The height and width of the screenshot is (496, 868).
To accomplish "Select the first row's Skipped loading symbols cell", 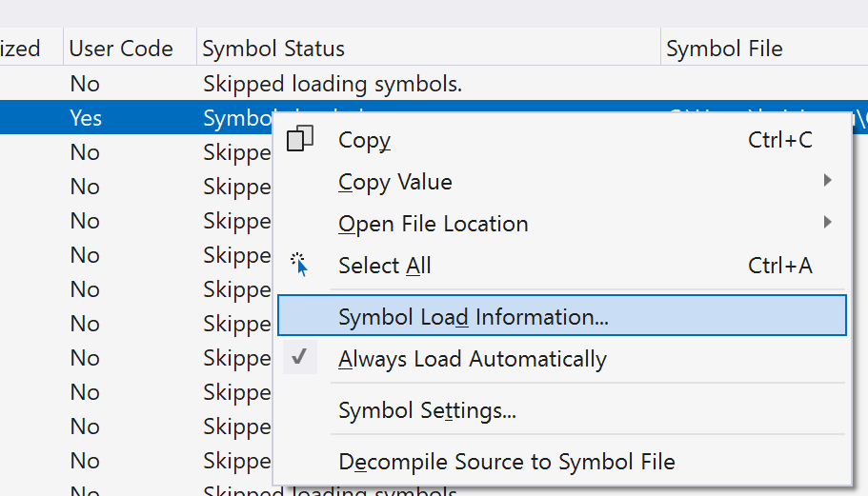I will [333, 84].
